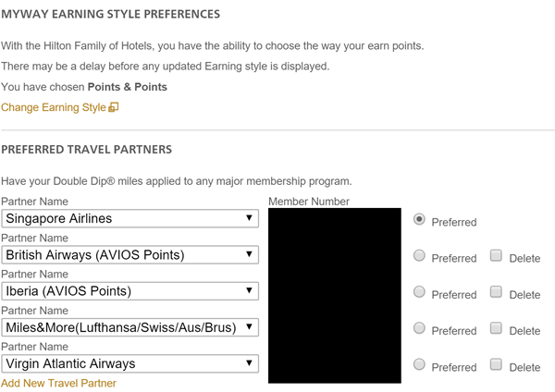555x392 pixels.
Task: Click Add New Travel Partner link
Action: pos(58,383)
